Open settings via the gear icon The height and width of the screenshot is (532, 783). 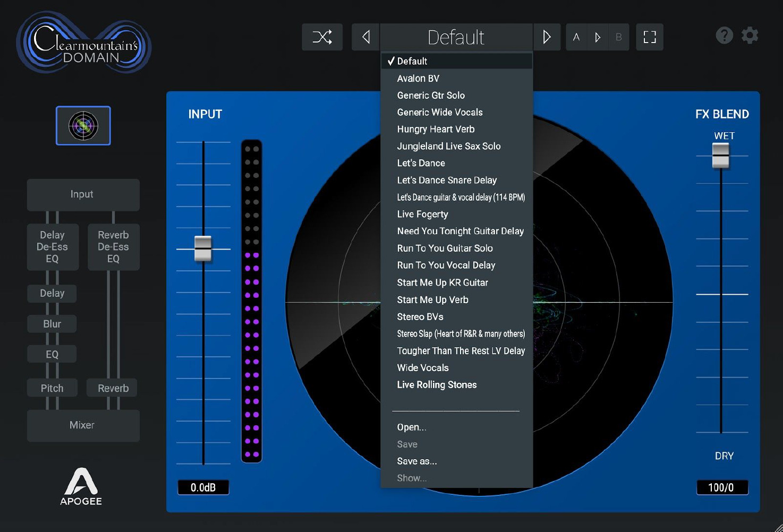point(750,36)
